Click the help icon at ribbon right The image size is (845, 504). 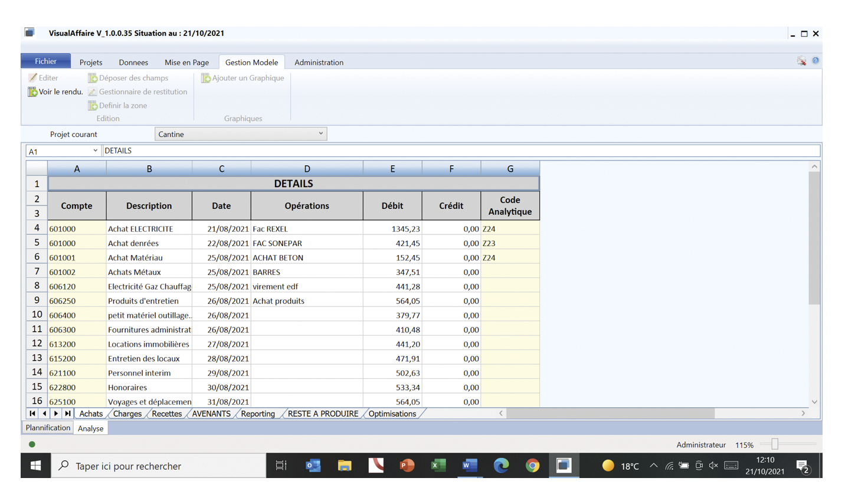(815, 61)
